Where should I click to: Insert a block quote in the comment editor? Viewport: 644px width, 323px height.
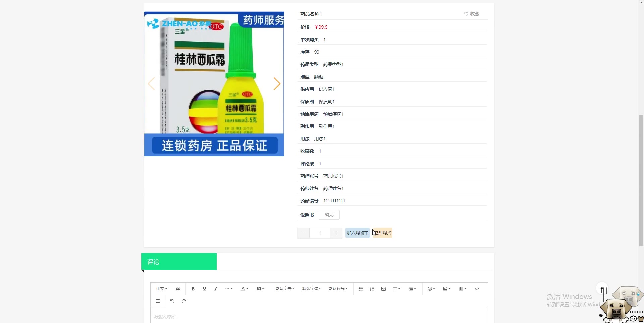178,289
